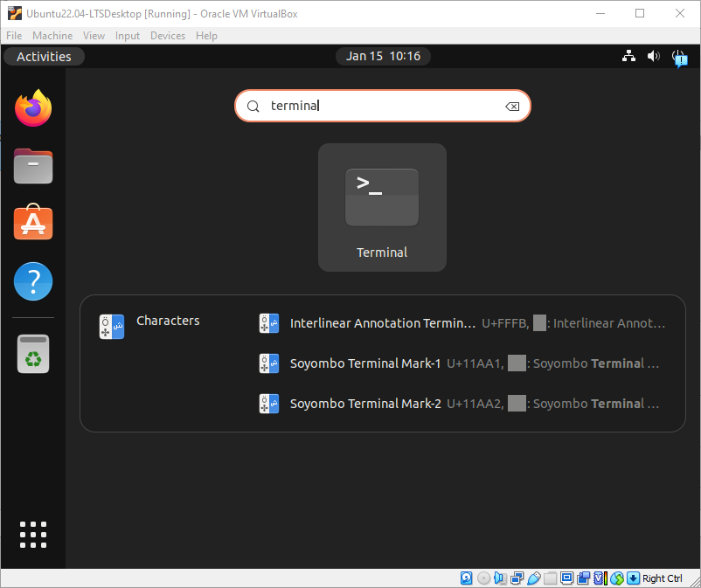Open the network topology indicator menu
This screenshot has height=588, width=701.
point(628,56)
